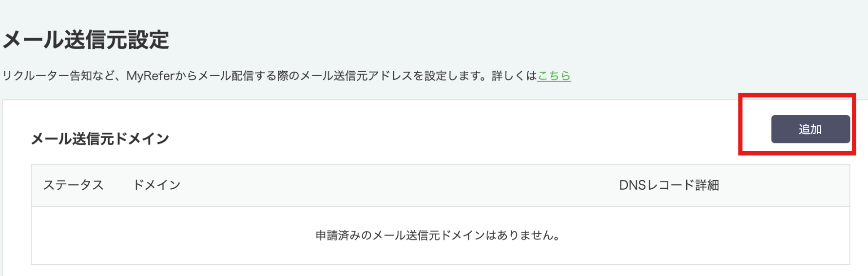The width and height of the screenshot is (868, 276).
Task: Click the メール送信元ドメイン section heading
Action: pos(100,139)
